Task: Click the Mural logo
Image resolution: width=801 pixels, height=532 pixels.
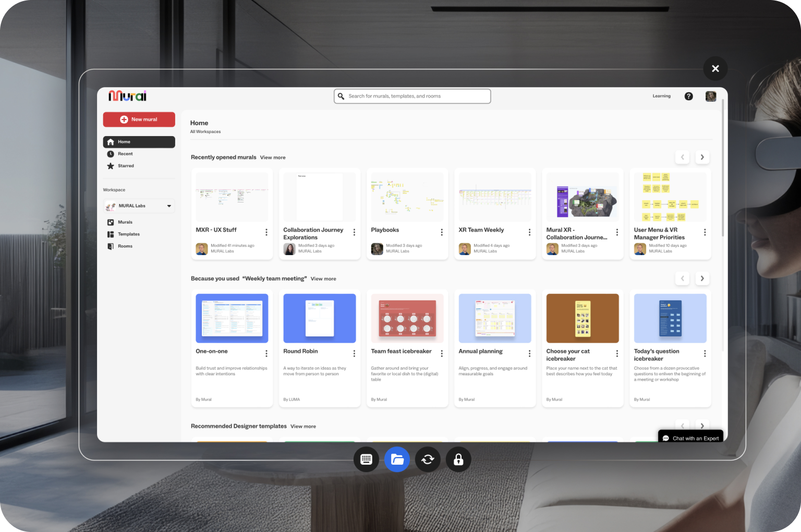Action: (128, 96)
